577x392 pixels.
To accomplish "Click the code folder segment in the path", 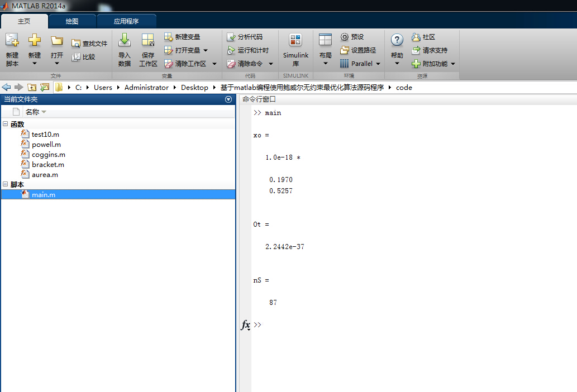I will tap(404, 88).
